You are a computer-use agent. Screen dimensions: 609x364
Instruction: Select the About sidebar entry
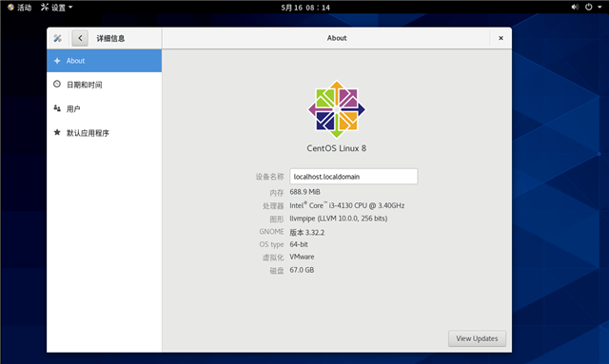(104, 61)
